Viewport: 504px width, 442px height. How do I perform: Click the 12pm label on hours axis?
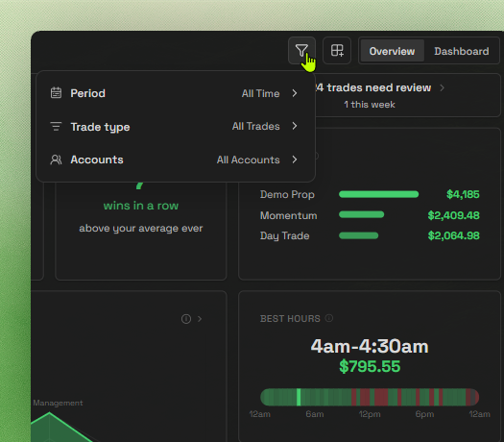[370, 414]
